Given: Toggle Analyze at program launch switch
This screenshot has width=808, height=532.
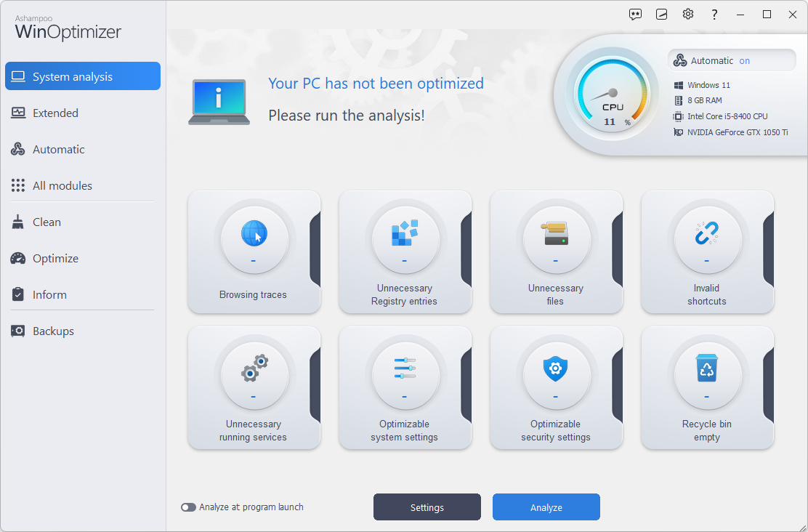Looking at the screenshot, I should [188, 507].
